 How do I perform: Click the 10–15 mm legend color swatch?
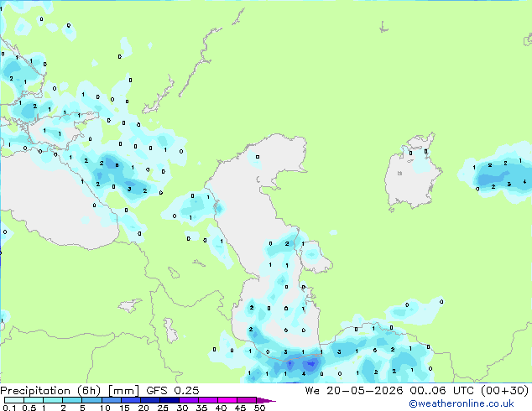pyautogui.click(x=111, y=400)
